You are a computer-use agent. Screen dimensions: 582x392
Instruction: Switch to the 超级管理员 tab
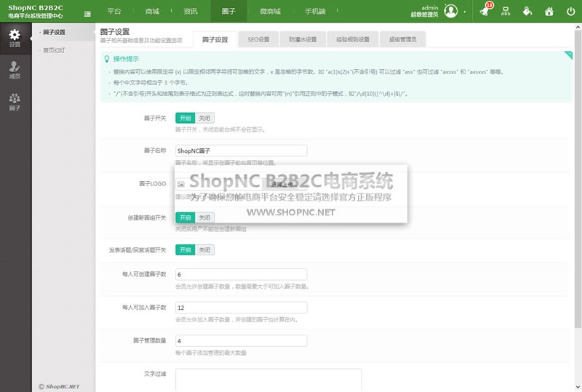tap(403, 39)
